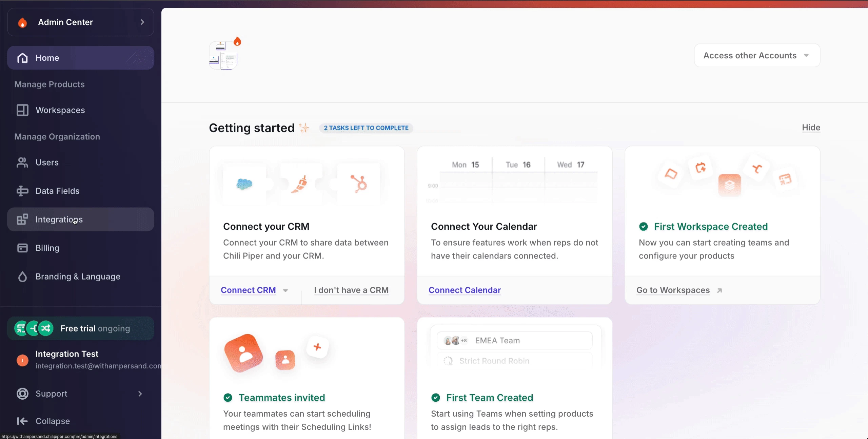Hide the Getting started section
The image size is (868, 439).
click(811, 128)
